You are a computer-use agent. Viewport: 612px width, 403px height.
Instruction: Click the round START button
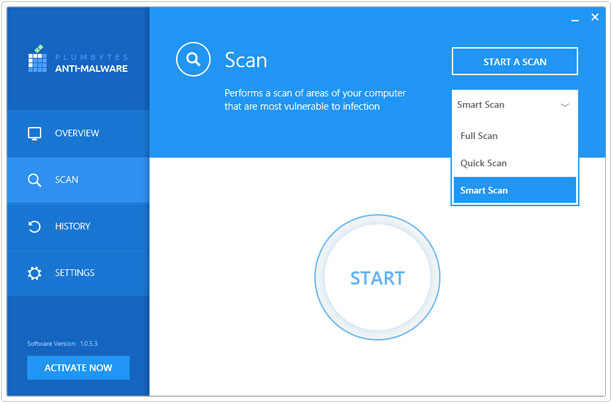[377, 277]
